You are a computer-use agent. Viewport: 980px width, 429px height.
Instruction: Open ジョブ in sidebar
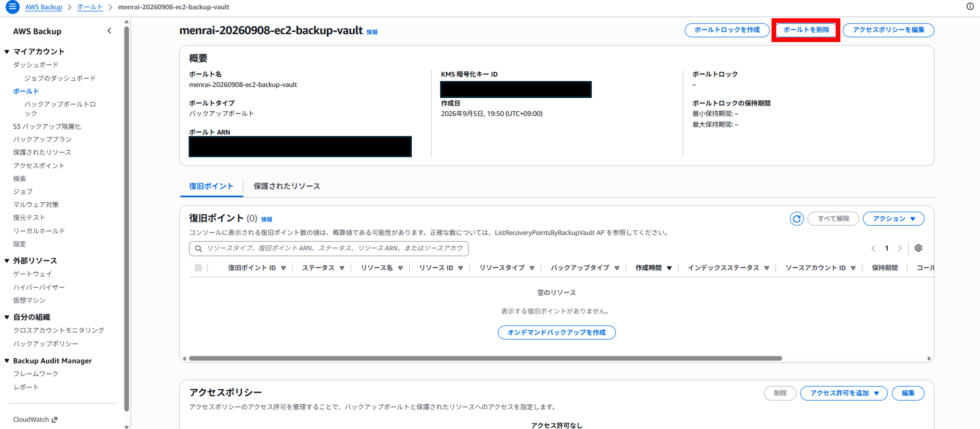coord(23,191)
